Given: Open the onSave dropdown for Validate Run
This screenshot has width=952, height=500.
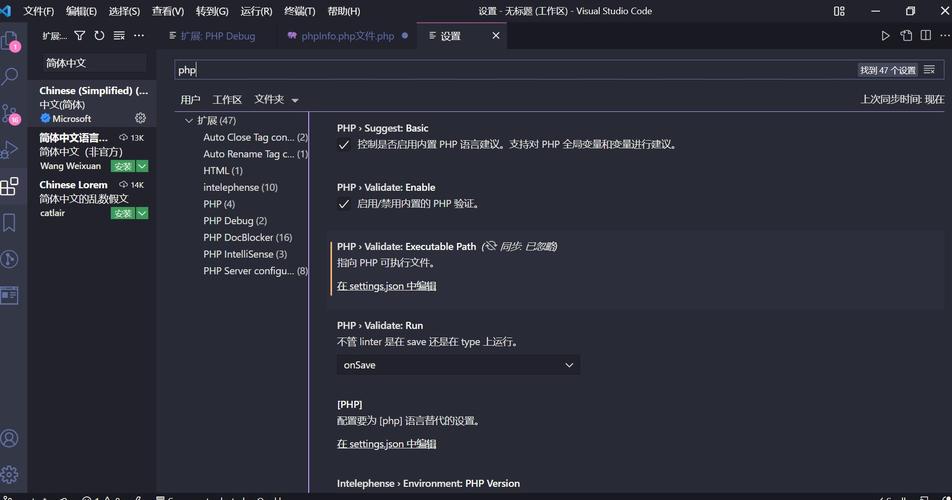Looking at the screenshot, I should coord(458,365).
